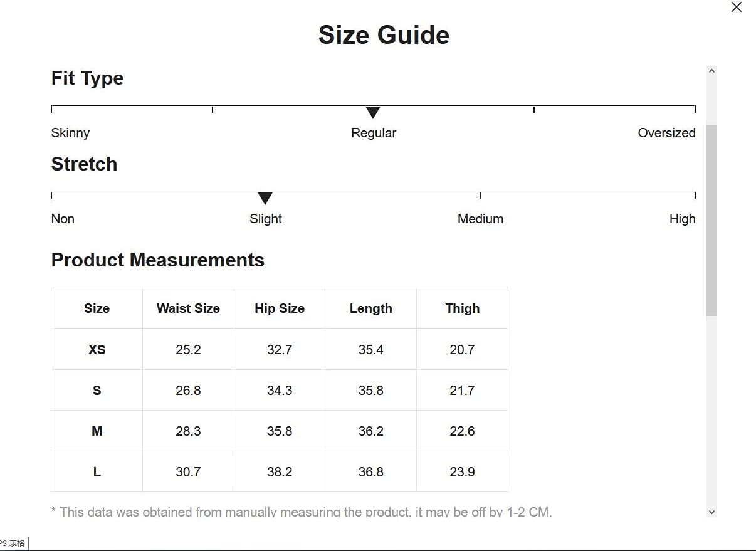Click the vertical scrollbar thumb
The width and height of the screenshot is (756, 551).
click(711, 219)
